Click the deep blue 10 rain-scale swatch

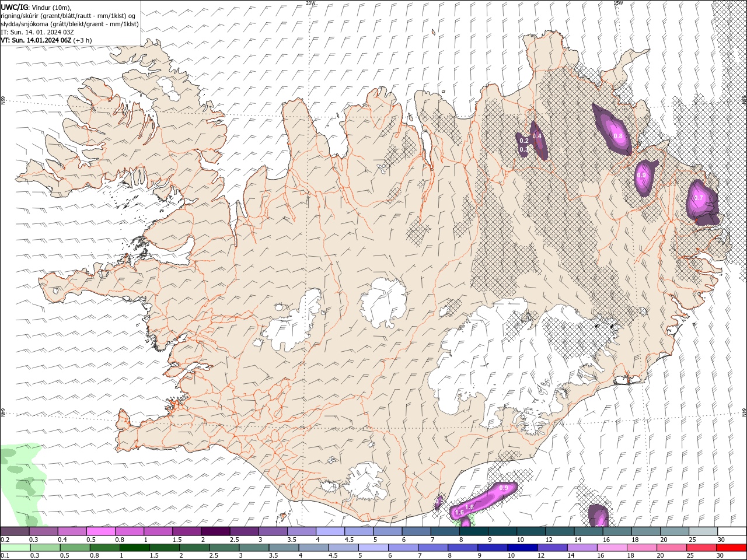click(x=522, y=548)
